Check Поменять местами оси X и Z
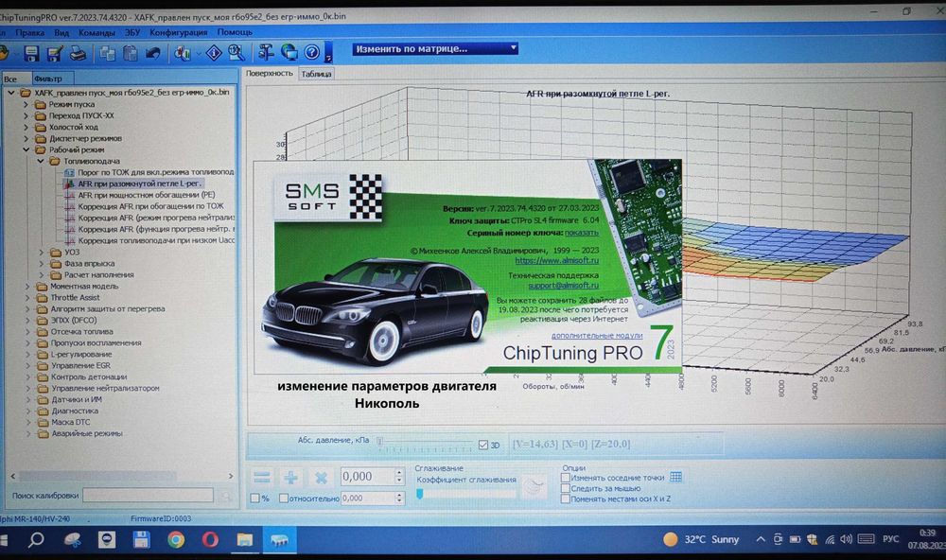Viewport: 946px width, 560px height. (566, 499)
